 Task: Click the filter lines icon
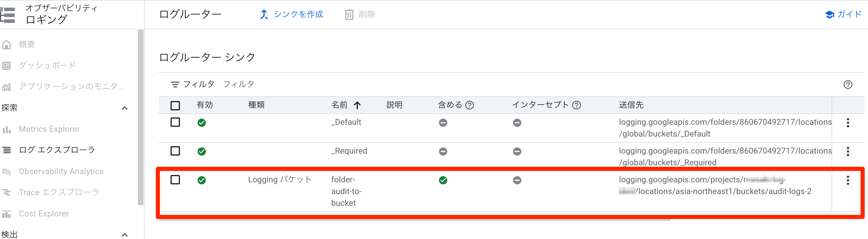coord(175,85)
